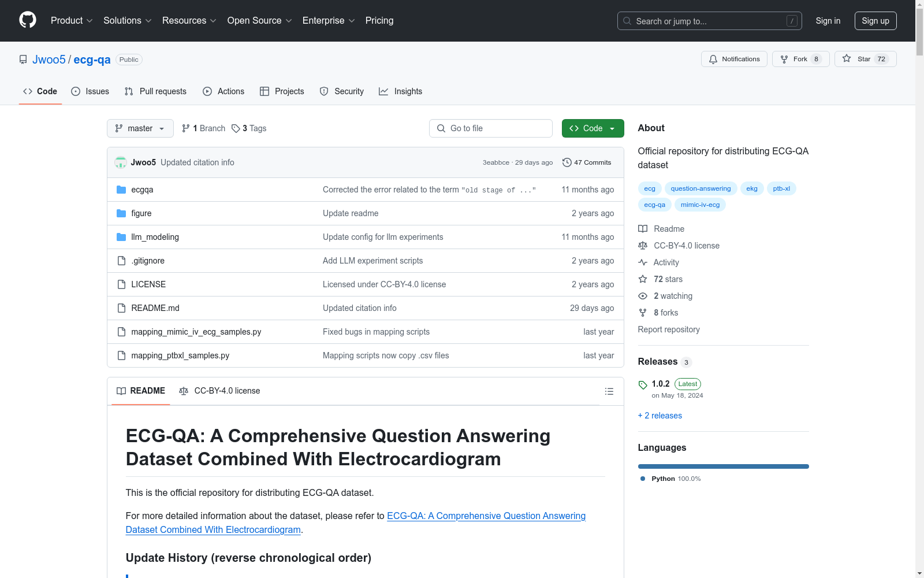924x578 pixels.
Task: Focus the Search or jump to field
Action: click(x=710, y=21)
